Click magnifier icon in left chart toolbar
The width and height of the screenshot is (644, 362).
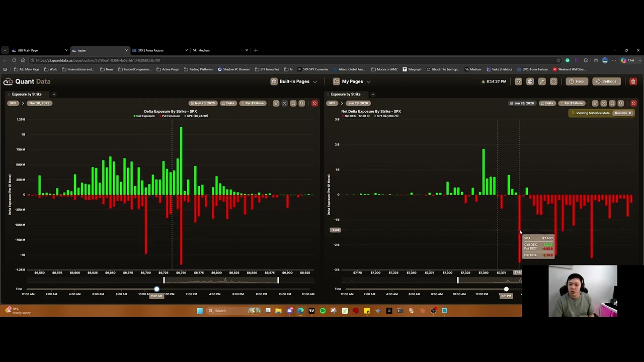tap(301, 103)
